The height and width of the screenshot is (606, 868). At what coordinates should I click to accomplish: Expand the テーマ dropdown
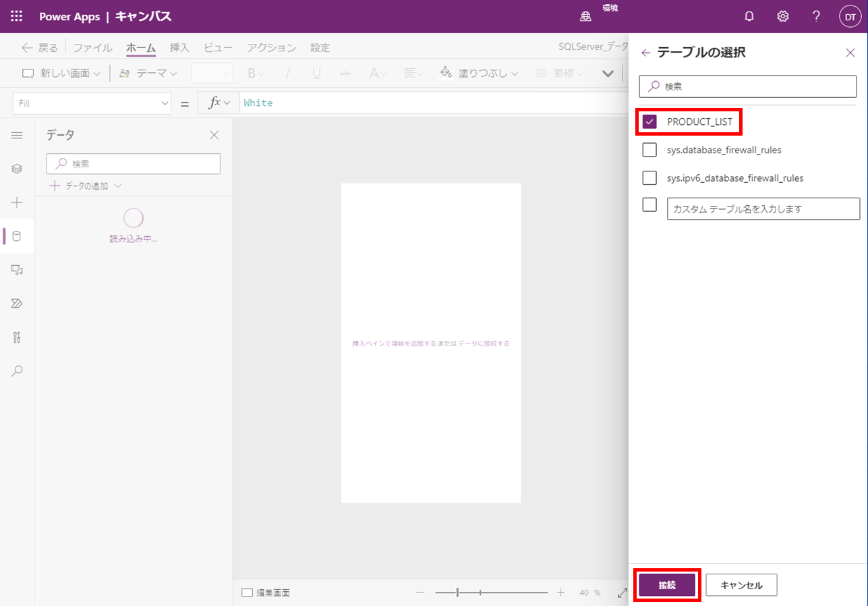(173, 74)
